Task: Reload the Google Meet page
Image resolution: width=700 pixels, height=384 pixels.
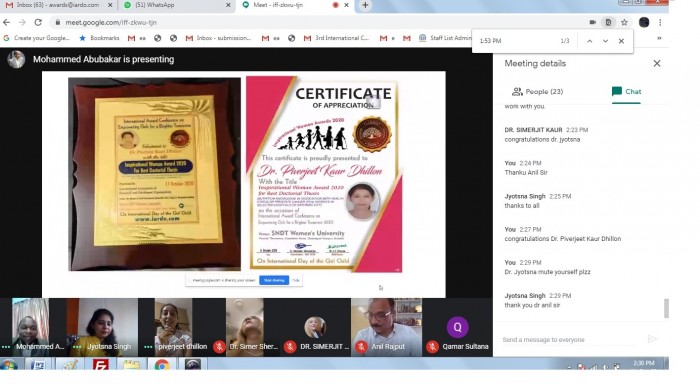Action: pyautogui.click(x=38, y=22)
